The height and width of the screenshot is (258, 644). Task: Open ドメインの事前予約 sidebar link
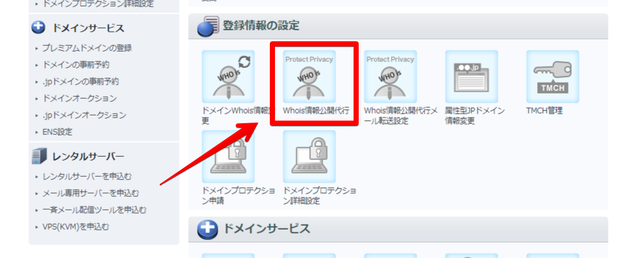tap(76, 65)
